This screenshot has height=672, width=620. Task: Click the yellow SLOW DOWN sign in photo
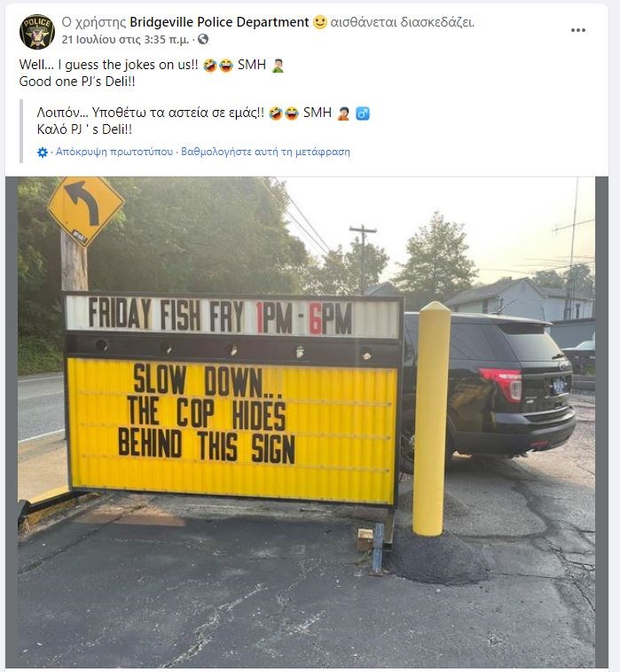tap(232, 430)
